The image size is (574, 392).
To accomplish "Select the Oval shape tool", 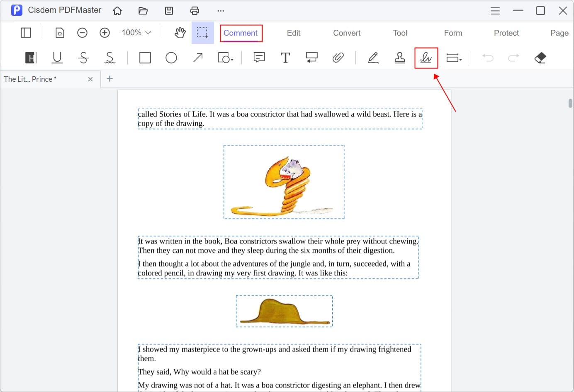I will 171,58.
